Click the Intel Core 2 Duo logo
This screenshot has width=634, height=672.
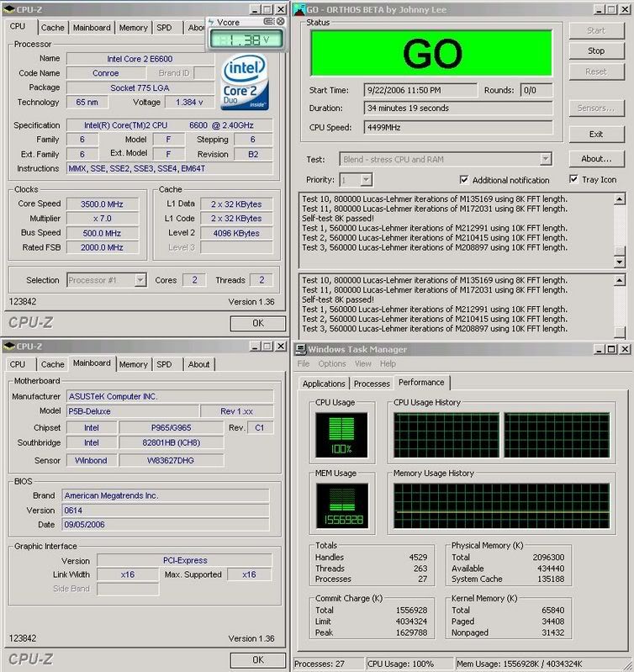click(x=245, y=82)
